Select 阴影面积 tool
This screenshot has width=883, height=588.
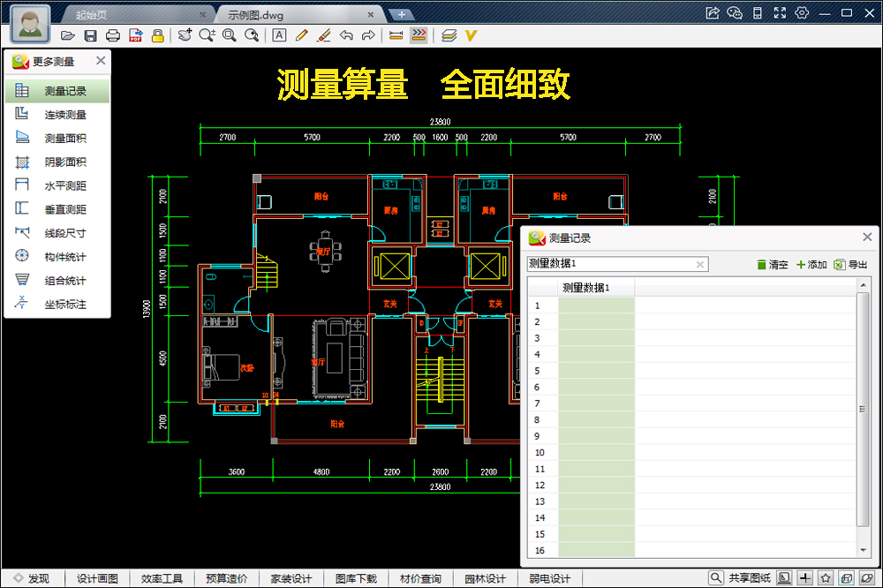click(57, 162)
